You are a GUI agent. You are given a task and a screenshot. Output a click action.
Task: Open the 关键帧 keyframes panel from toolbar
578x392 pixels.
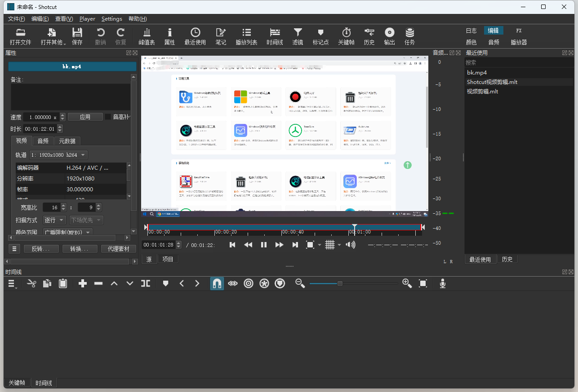346,36
